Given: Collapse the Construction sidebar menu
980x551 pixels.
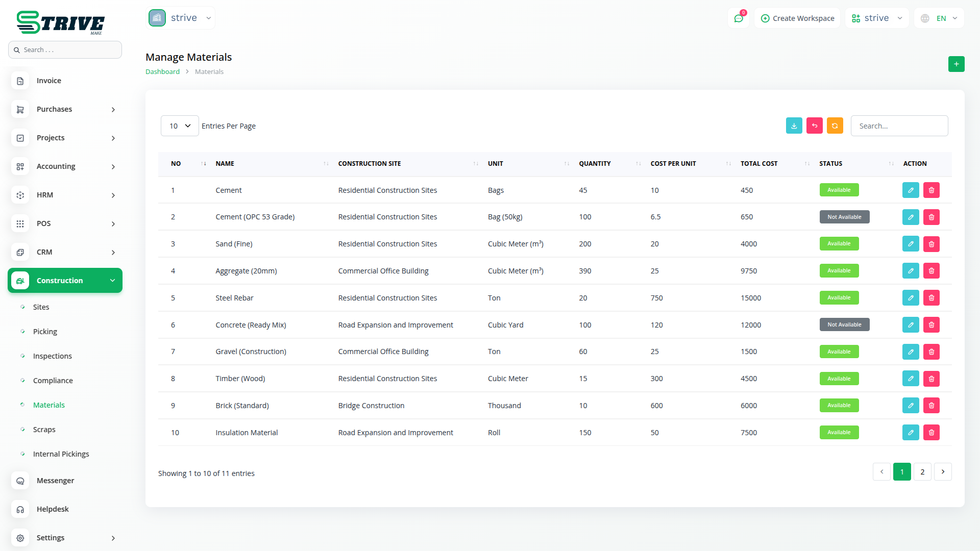Looking at the screenshot, I should click(x=65, y=281).
